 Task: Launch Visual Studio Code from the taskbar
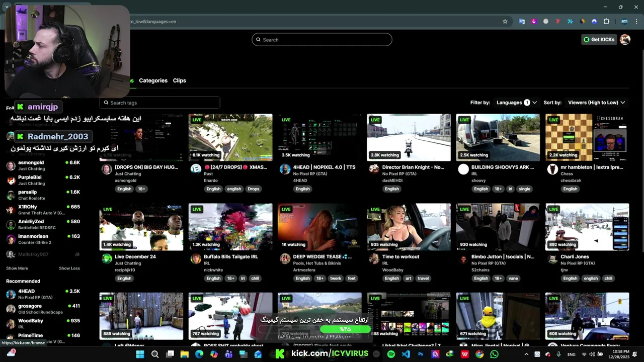[x=406, y=354]
